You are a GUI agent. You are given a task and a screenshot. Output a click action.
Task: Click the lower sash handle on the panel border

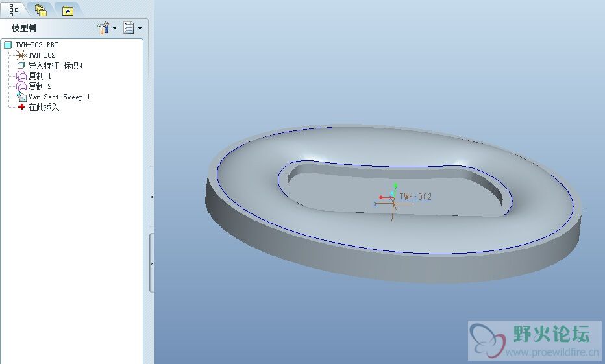pos(152,263)
